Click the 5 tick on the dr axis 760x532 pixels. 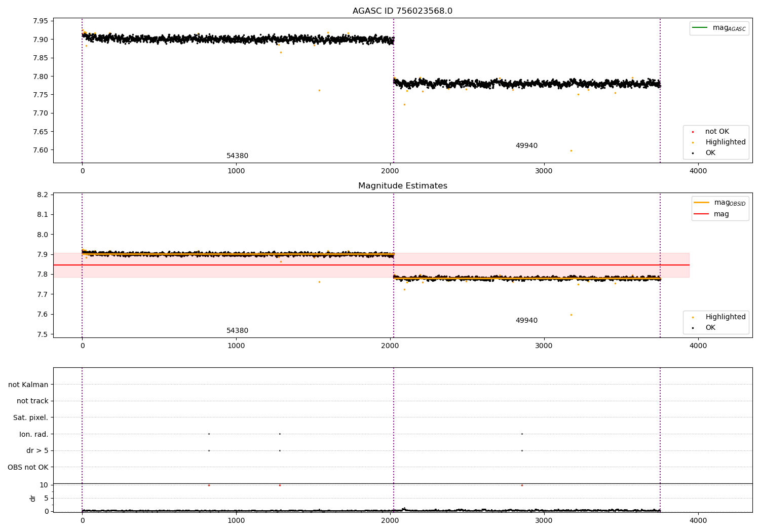click(46, 499)
